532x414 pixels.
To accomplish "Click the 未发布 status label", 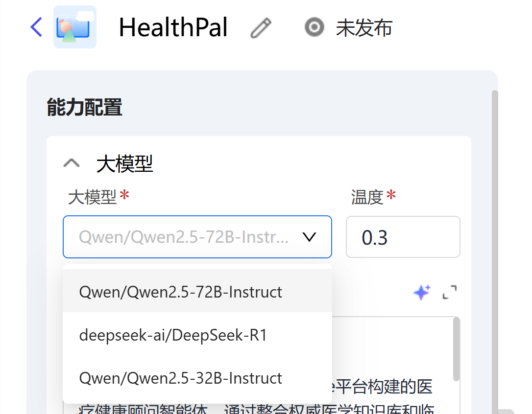I will click(x=364, y=28).
